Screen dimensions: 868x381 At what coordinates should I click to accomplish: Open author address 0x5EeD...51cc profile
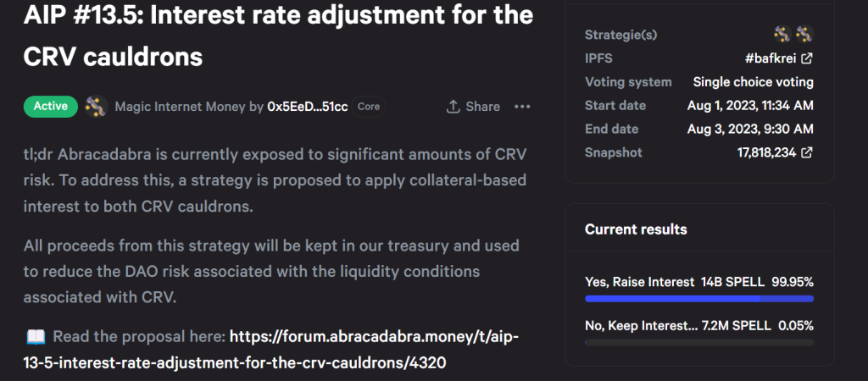click(307, 107)
